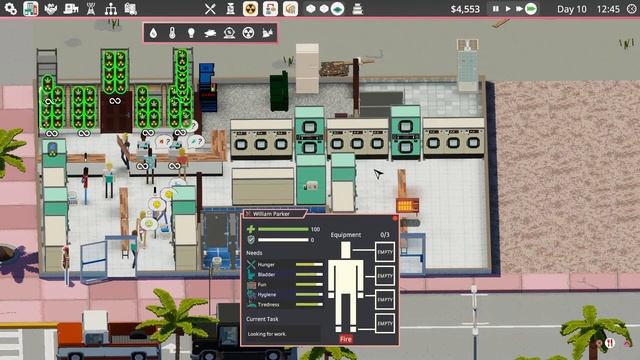Open the radio tower icon
Screen dimensions: 640x360
coord(91,9)
